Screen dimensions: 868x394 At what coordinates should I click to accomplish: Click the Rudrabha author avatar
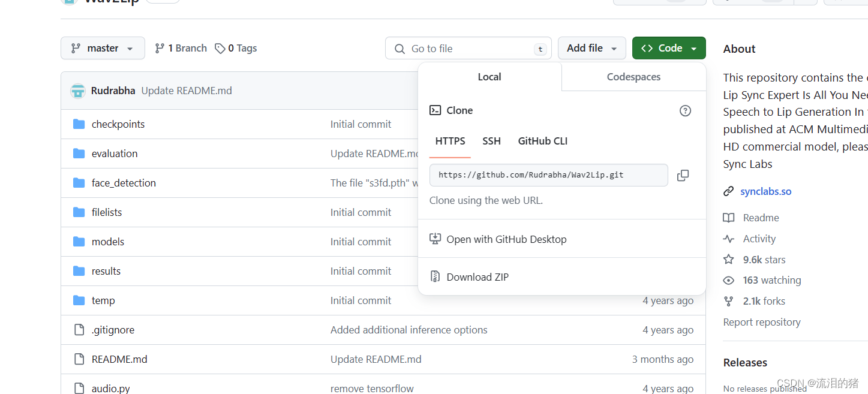pyautogui.click(x=78, y=91)
